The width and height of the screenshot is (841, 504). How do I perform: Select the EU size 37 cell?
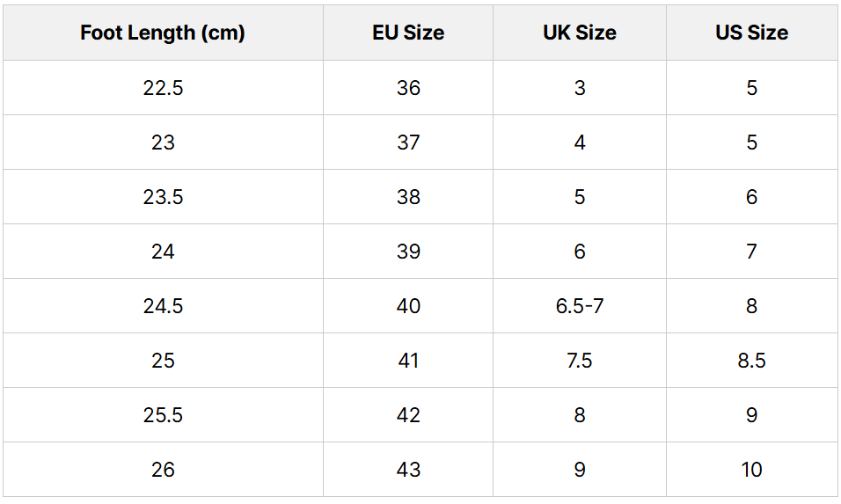point(408,142)
